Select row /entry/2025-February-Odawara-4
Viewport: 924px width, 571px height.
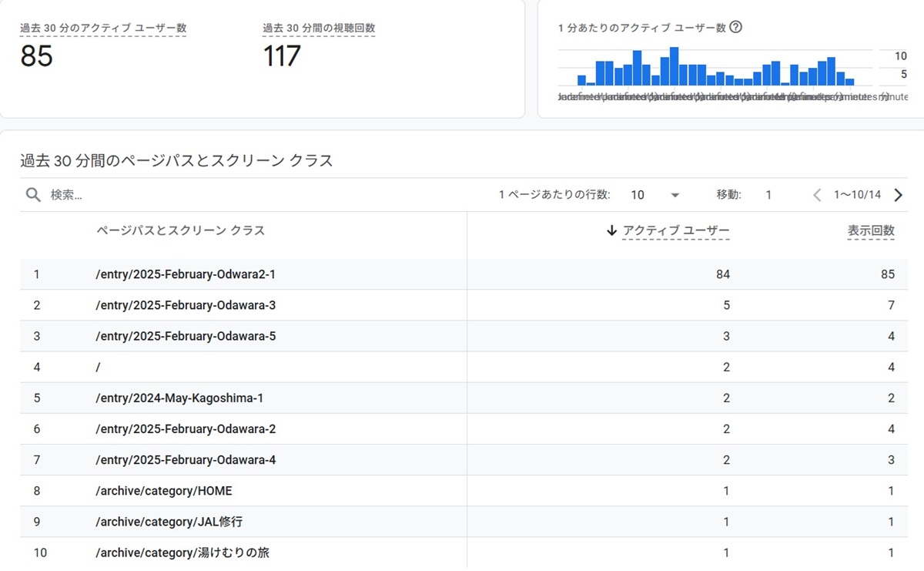tap(464, 460)
